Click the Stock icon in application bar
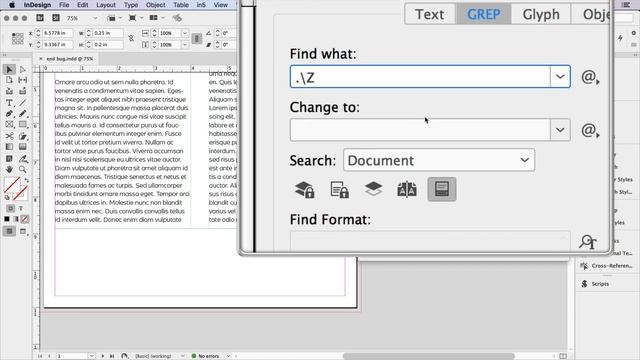 pyautogui.click(x=56, y=18)
